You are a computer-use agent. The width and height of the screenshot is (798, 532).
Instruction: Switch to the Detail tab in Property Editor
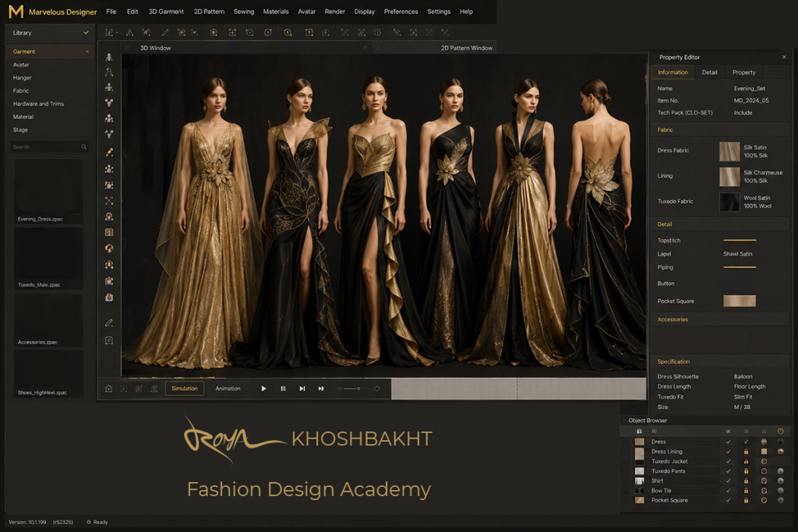coord(709,72)
